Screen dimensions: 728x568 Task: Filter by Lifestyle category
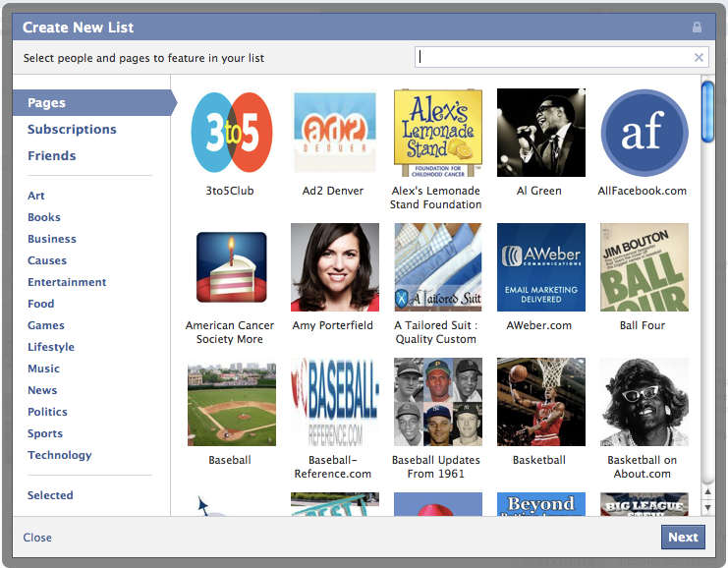(x=51, y=347)
